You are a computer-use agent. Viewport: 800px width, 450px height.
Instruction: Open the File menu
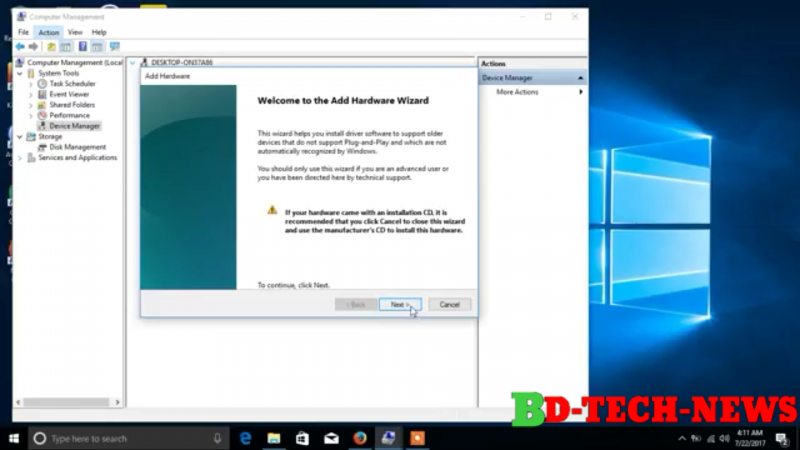[23, 32]
